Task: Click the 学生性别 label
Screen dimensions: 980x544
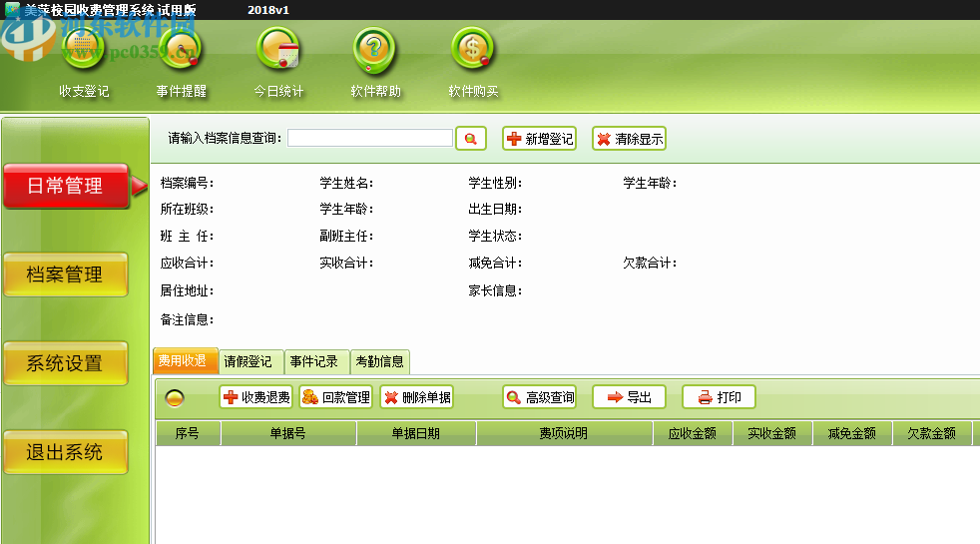Action: point(496,184)
